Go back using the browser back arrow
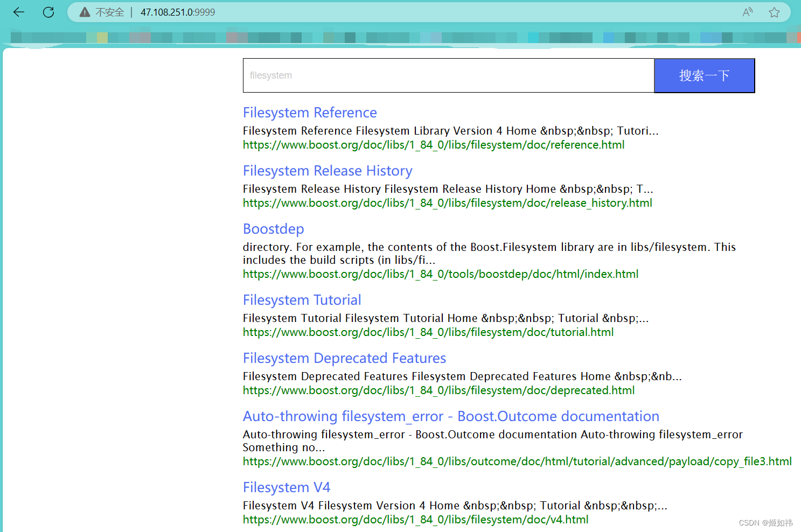Screen dimensions: 801x532 tap(19, 12)
